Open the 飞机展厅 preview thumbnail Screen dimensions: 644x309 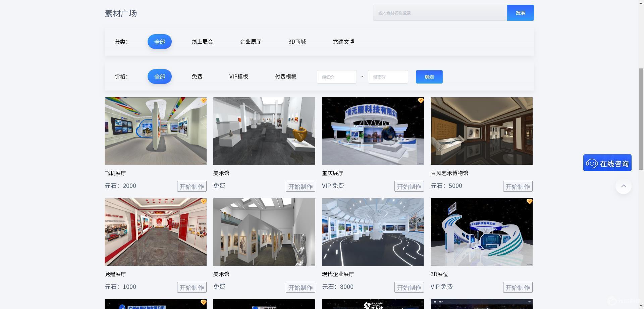(156, 131)
